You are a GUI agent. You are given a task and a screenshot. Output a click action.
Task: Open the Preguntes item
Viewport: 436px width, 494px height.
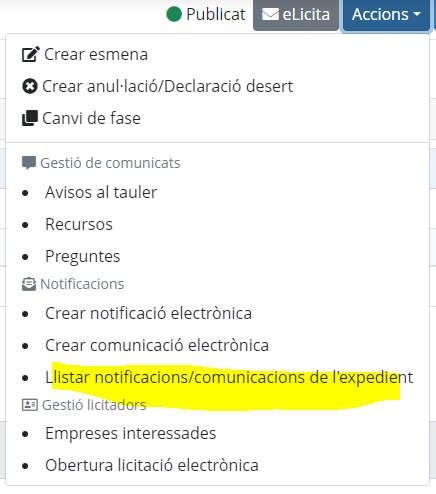click(x=83, y=256)
